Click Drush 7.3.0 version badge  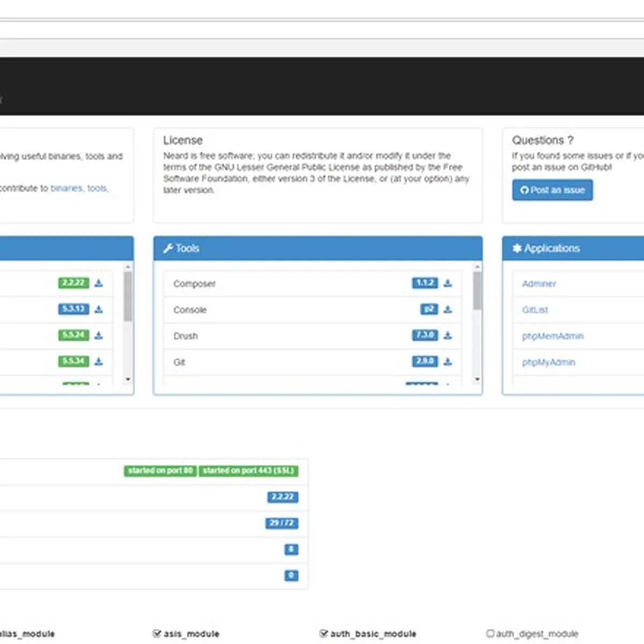[425, 335]
